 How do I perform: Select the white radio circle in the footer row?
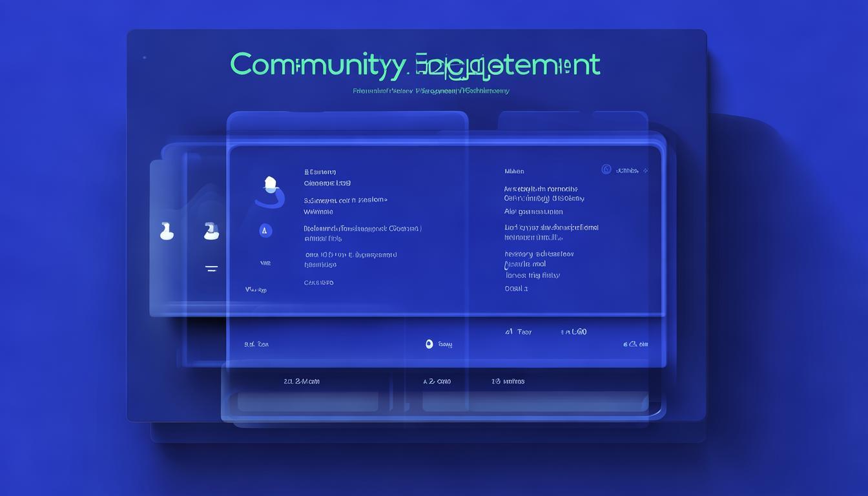click(x=429, y=344)
